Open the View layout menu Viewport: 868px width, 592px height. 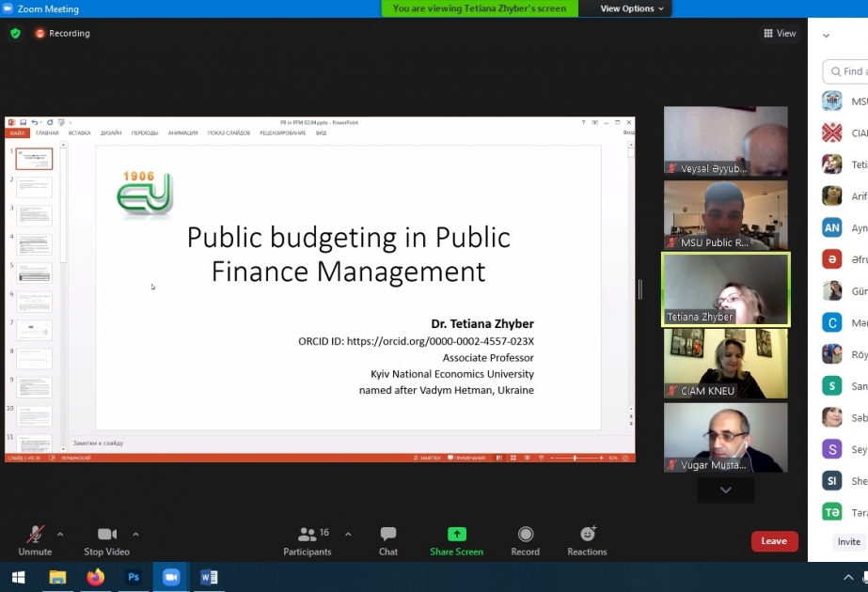click(780, 33)
